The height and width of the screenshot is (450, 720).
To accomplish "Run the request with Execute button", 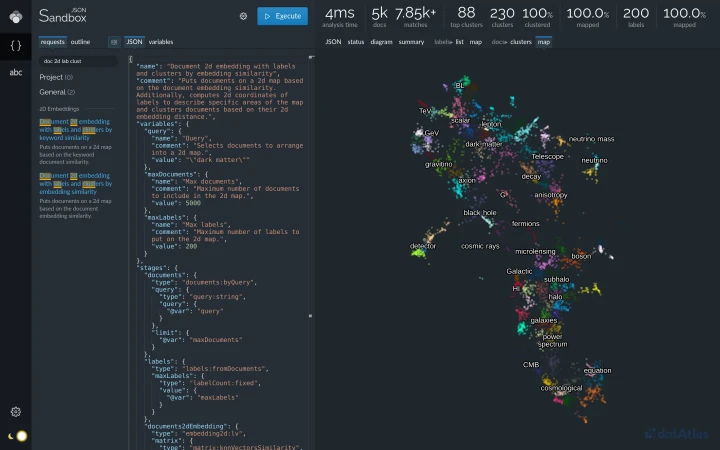I will [x=282, y=16].
